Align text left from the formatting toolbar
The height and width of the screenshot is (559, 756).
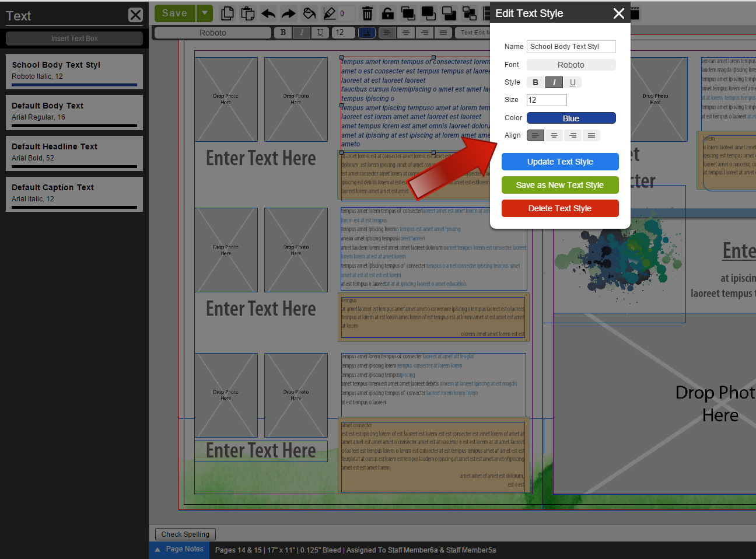click(387, 33)
